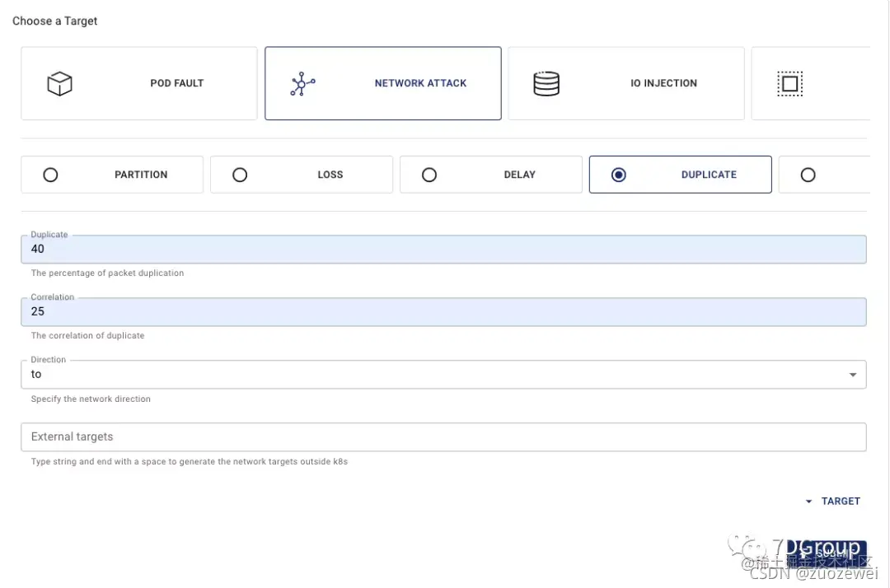Open the Direction dropdown
890x588 pixels.
coord(444,374)
